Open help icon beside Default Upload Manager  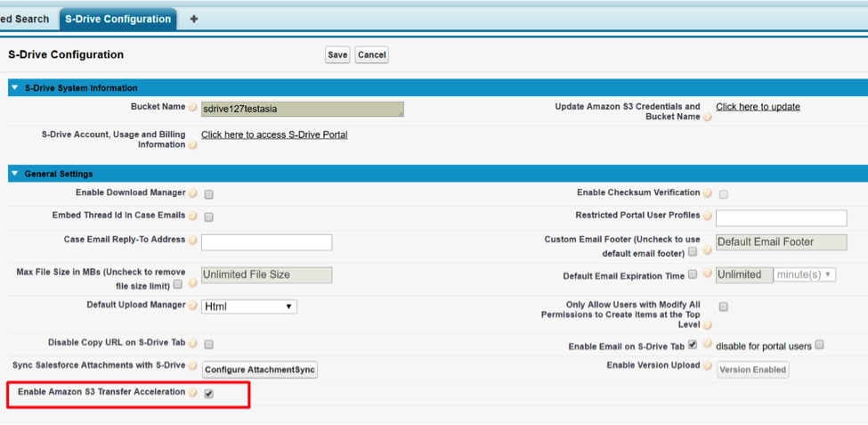[x=192, y=306]
